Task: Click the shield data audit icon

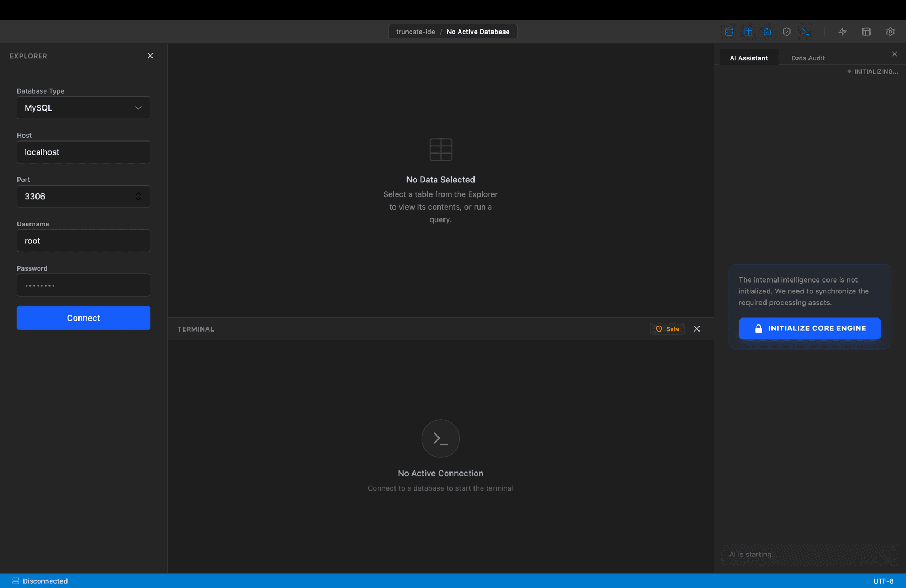Action: tap(787, 32)
